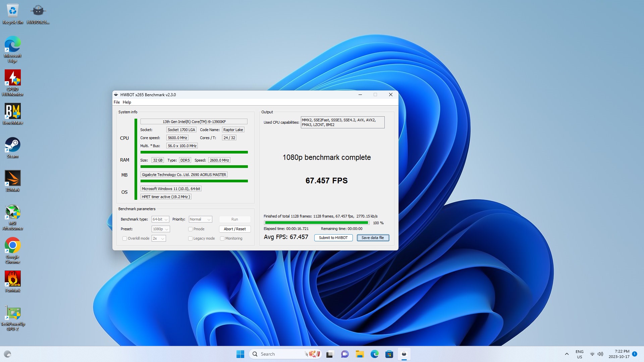Open CPUID HWMonitor desktop icon
Screen dimensions: 644x362
(x=12, y=83)
